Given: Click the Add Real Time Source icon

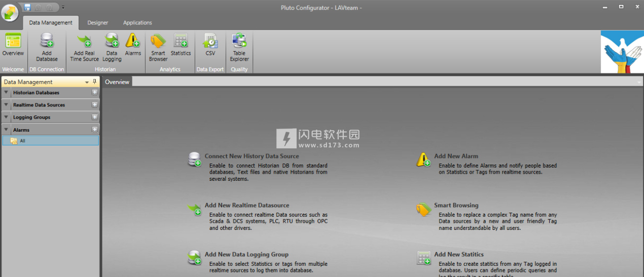Looking at the screenshot, I should [84, 48].
